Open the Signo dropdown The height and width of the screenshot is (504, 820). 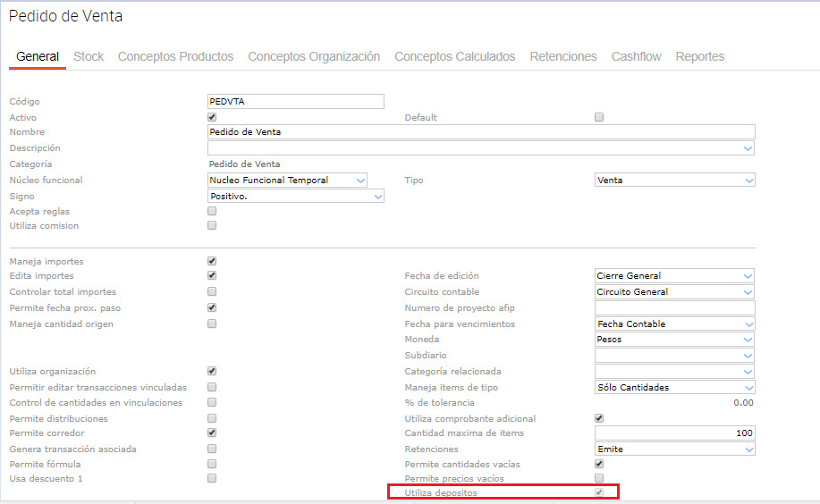(x=296, y=196)
